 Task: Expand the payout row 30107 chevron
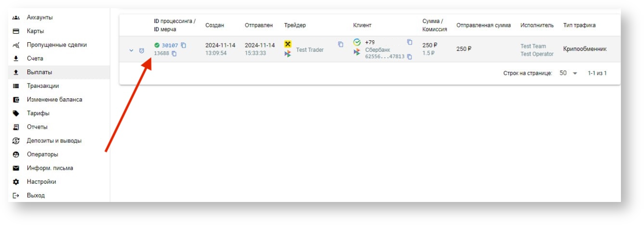(131, 50)
